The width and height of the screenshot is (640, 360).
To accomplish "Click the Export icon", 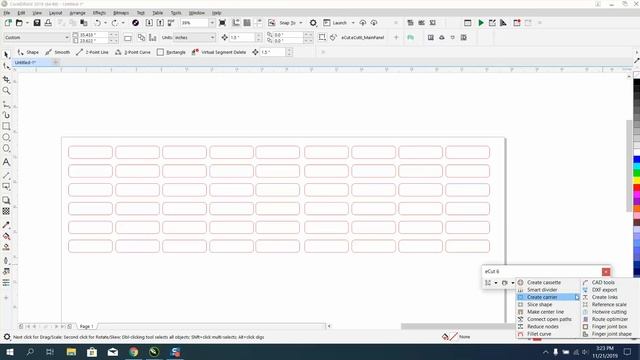I will point(160,23).
